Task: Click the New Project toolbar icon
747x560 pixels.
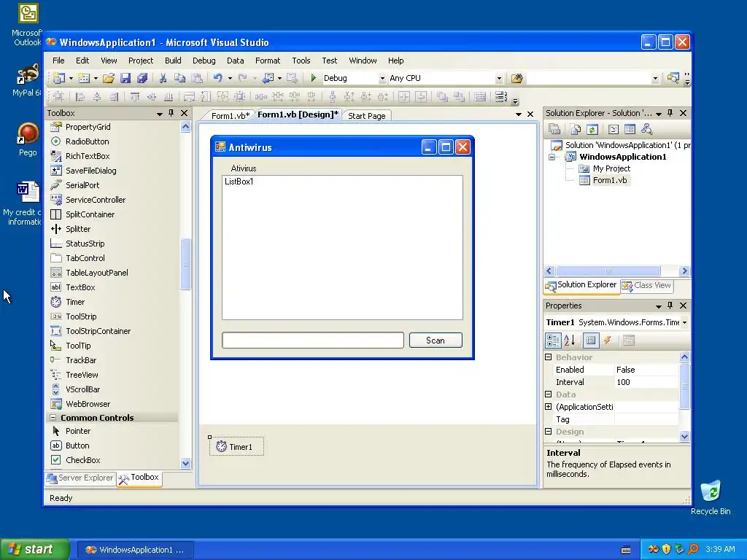Action: (x=59, y=78)
